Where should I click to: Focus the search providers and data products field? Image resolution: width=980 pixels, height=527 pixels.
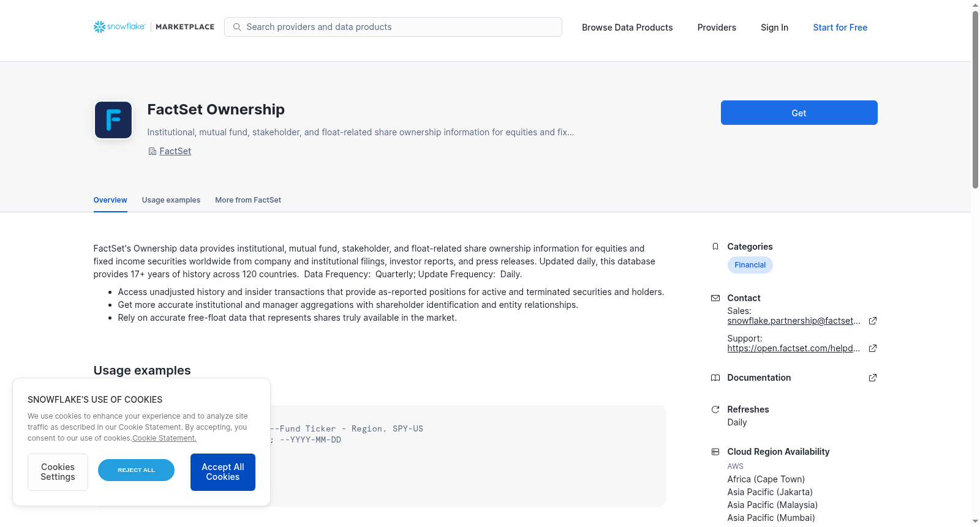(393, 27)
